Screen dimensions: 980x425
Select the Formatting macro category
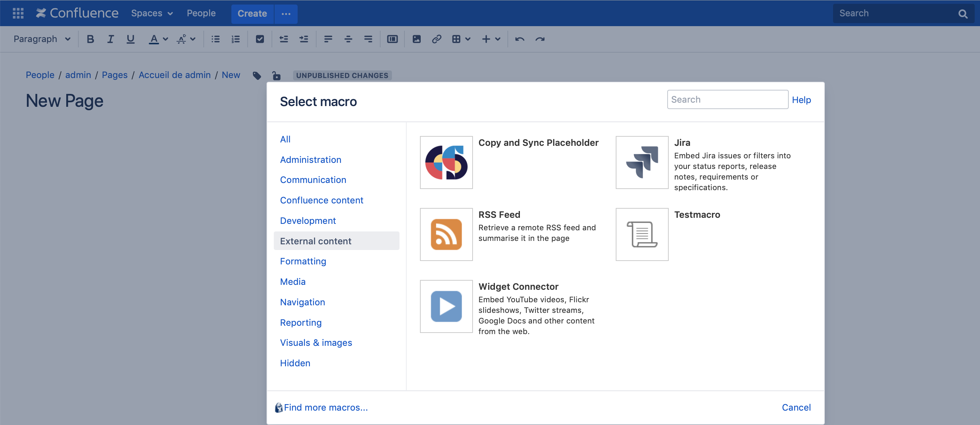[303, 261]
